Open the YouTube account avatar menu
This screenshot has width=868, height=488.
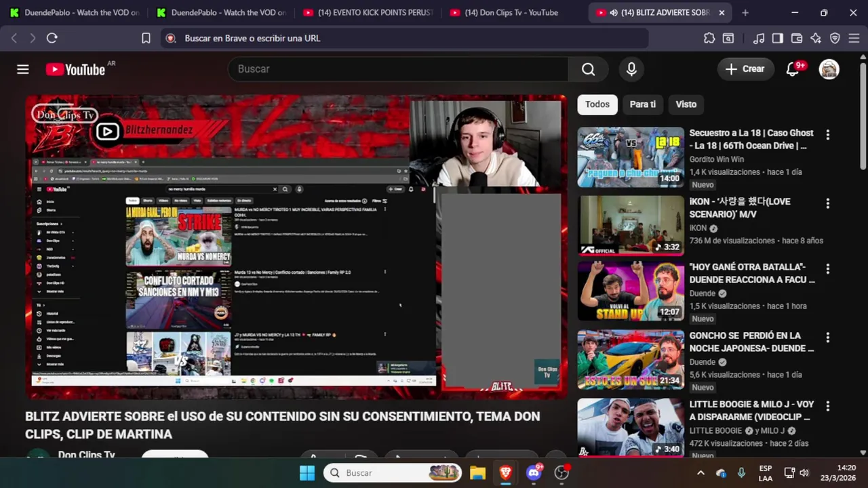(x=829, y=69)
